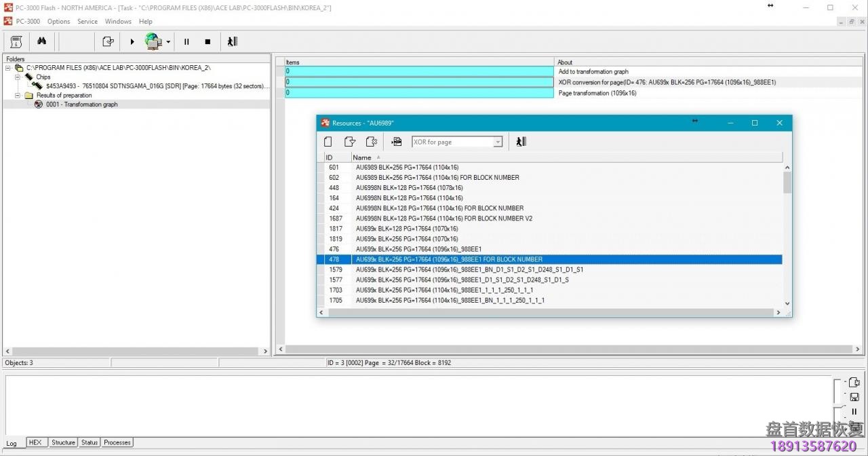868x456 pixels.
Task: Open the Service menu
Action: pyautogui.click(x=87, y=21)
